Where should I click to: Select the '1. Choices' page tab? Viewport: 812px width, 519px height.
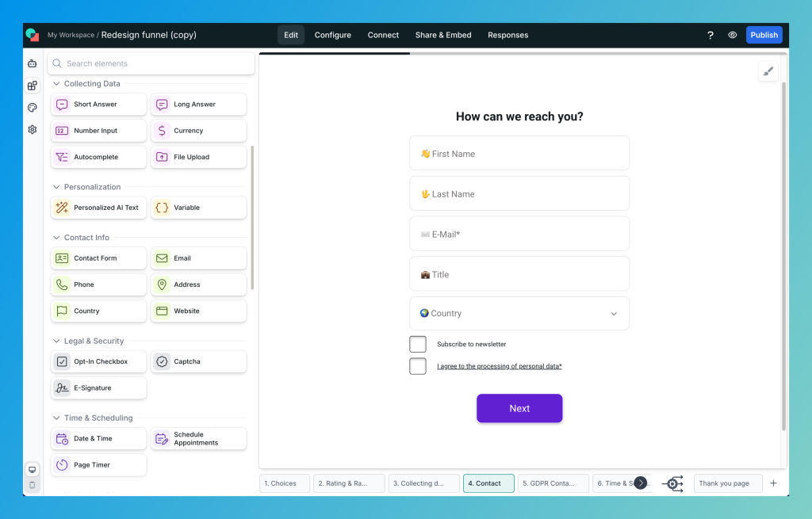pyautogui.click(x=284, y=483)
